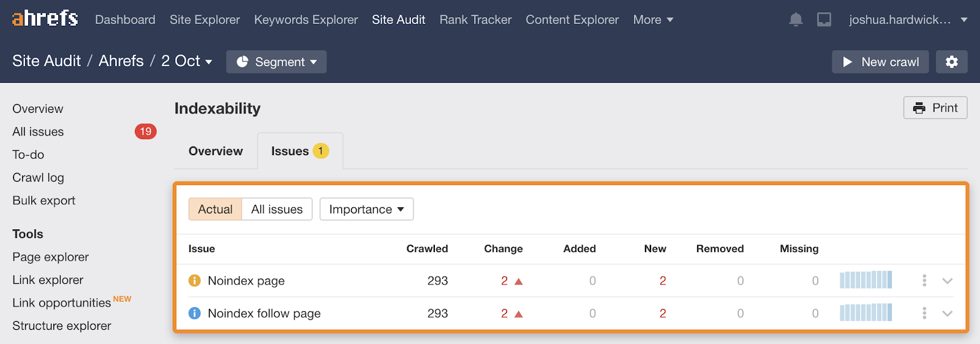This screenshot has height=344, width=980.
Task: Open crawl settings gear
Action: click(x=951, y=62)
